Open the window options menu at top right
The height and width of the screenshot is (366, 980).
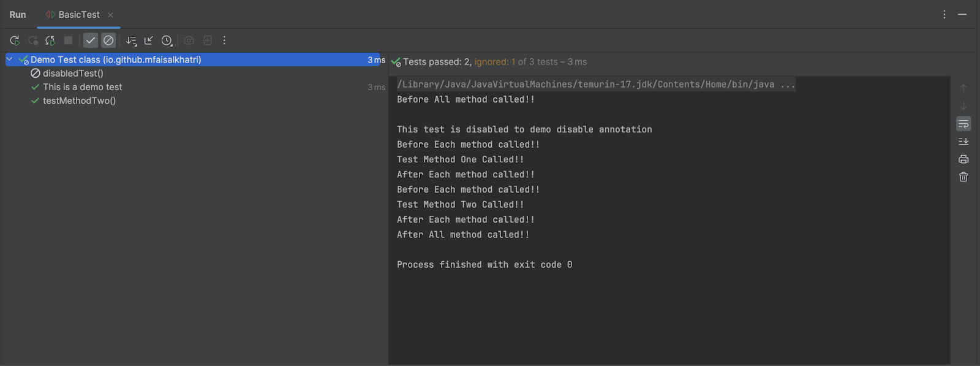(944, 13)
